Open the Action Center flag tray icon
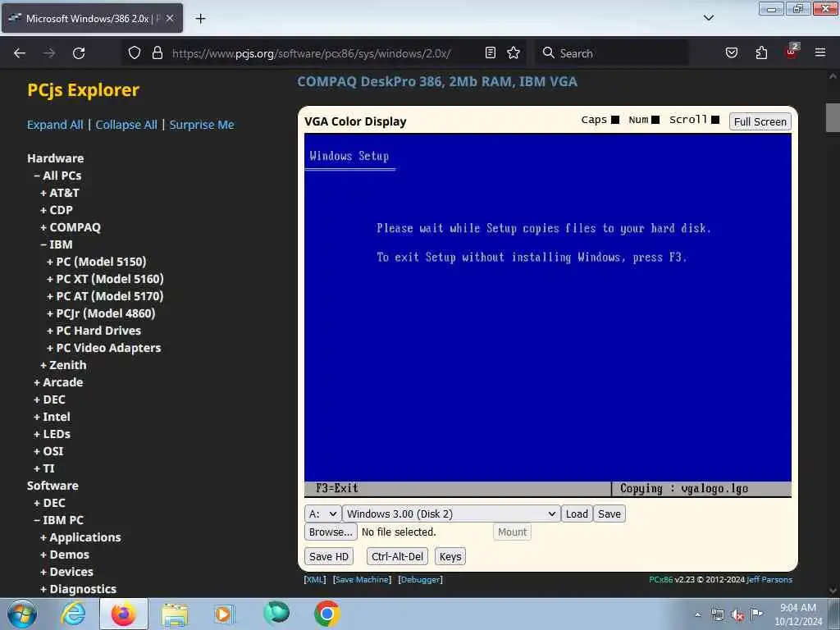 point(756,614)
